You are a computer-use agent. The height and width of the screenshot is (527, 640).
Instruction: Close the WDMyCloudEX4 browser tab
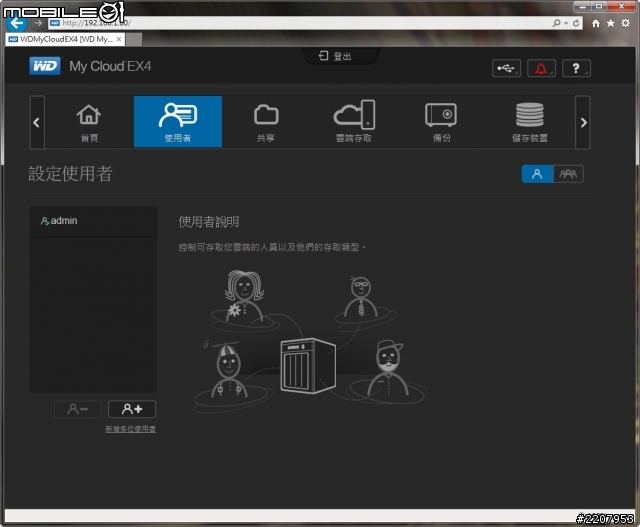(119, 39)
